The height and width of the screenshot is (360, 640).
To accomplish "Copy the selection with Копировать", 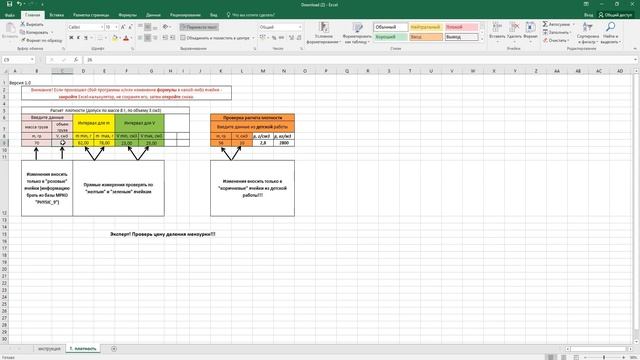I will tap(35, 32).
